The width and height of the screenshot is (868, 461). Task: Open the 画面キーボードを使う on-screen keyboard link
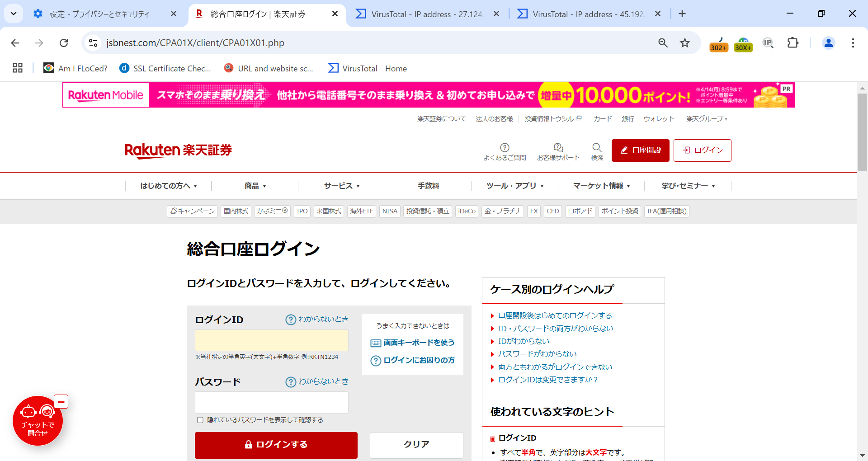pyautogui.click(x=412, y=343)
